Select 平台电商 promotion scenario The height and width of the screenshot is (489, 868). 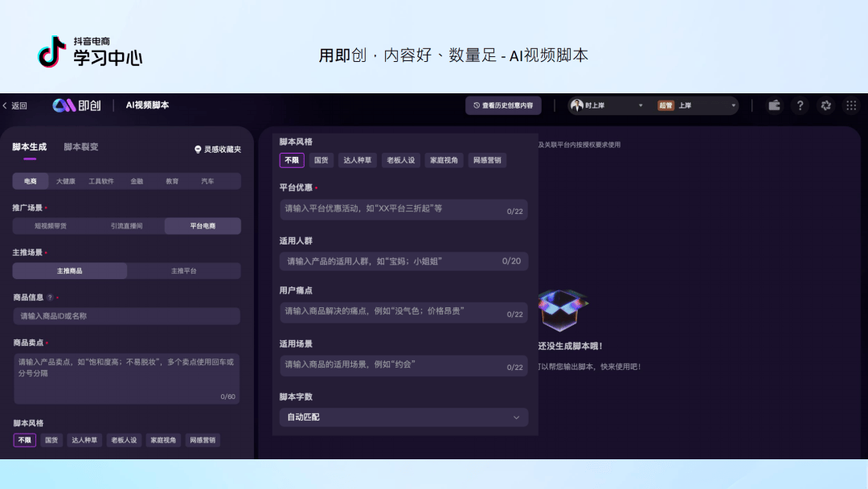tap(203, 226)
